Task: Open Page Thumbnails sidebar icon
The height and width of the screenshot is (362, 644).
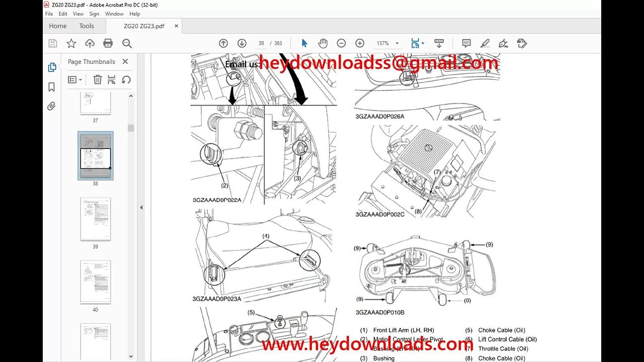Action: pyautogui.click(x=51, y=67)
